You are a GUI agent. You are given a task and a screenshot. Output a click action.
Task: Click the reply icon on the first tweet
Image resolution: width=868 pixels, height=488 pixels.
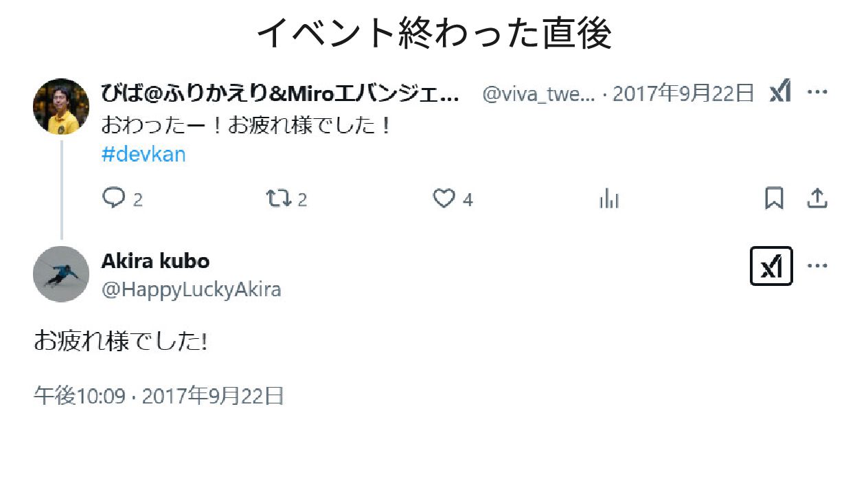click(x=113, y=199)
